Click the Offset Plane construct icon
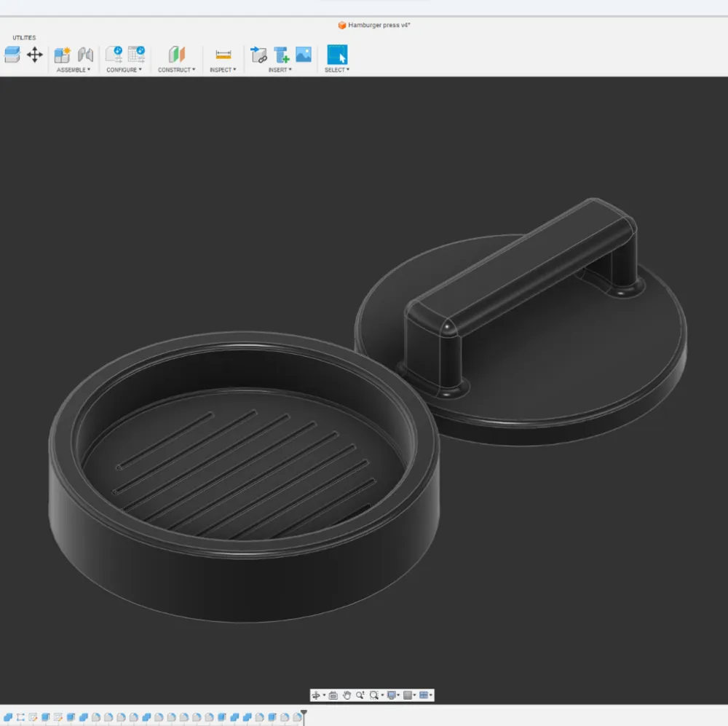Screen dimensions: 728x726 coord(177,55)
